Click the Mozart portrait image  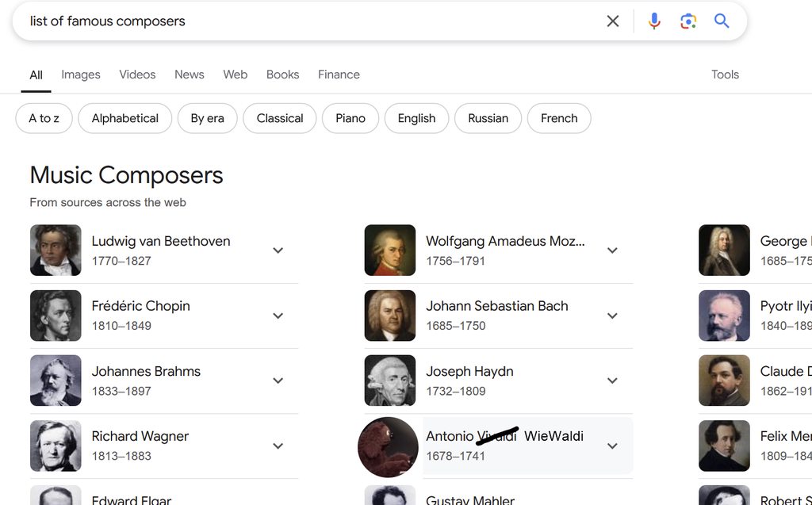[390, 251]
